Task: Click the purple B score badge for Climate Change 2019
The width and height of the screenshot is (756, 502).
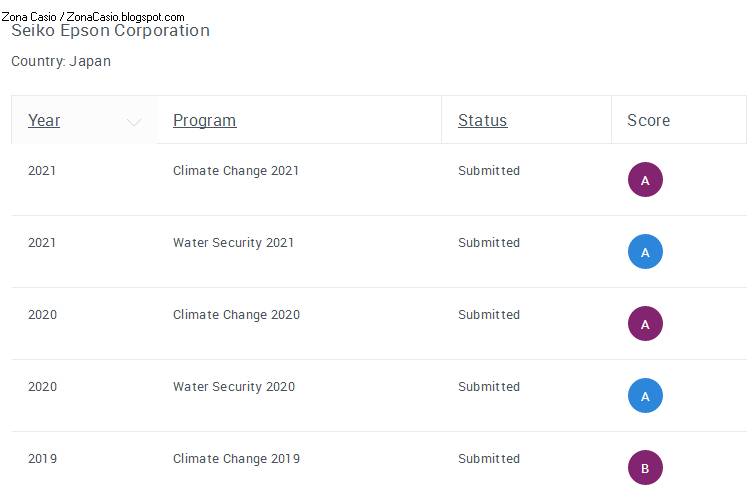Action: coord(645,468)
